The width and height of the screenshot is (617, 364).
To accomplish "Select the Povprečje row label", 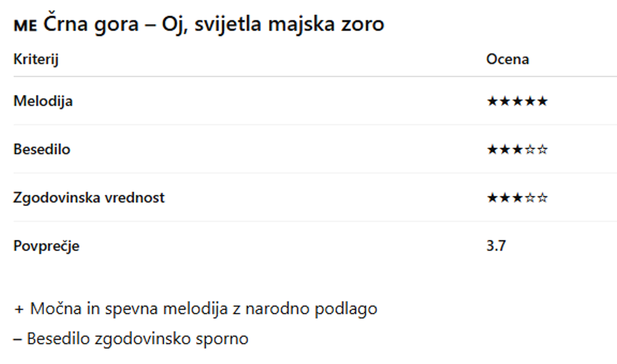I will tap(46, 246).
